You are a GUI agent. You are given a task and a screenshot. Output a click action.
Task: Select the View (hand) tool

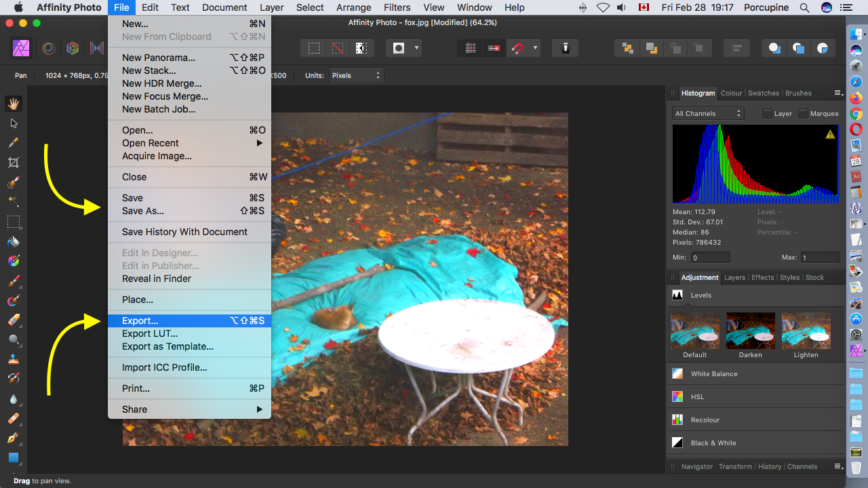(13, 104)
